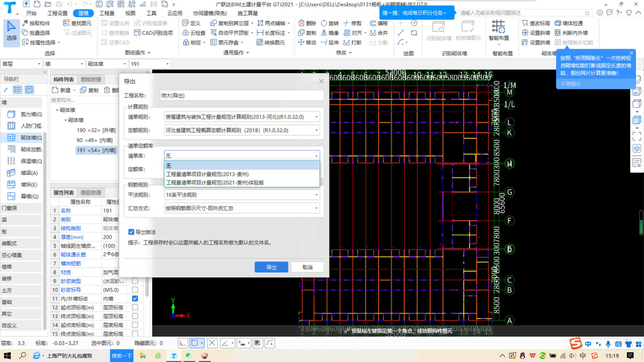Click the 合并 merge tool

coord(379,33)
